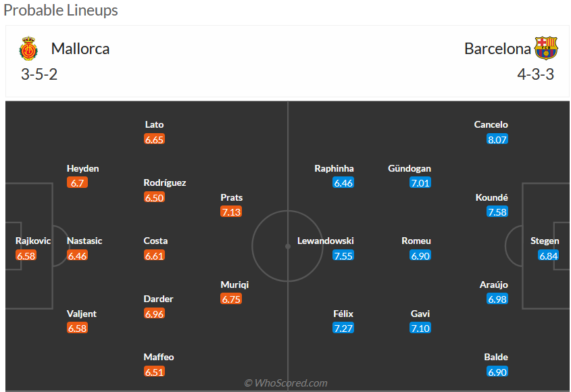This screenshot has width=571, height=392.
Task: Click the WhoScored.com watermark
Action: [x=286, y=383]
